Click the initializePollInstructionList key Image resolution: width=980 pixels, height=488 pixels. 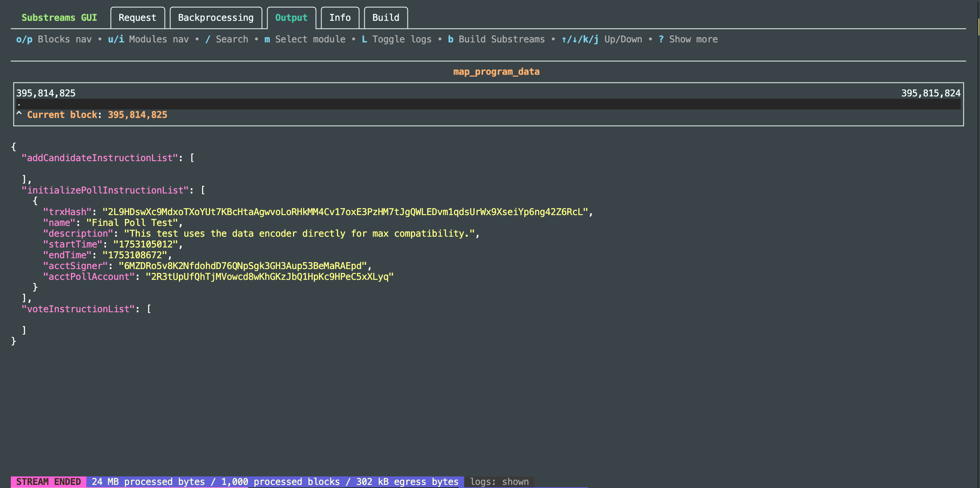(x=105, y=190)
